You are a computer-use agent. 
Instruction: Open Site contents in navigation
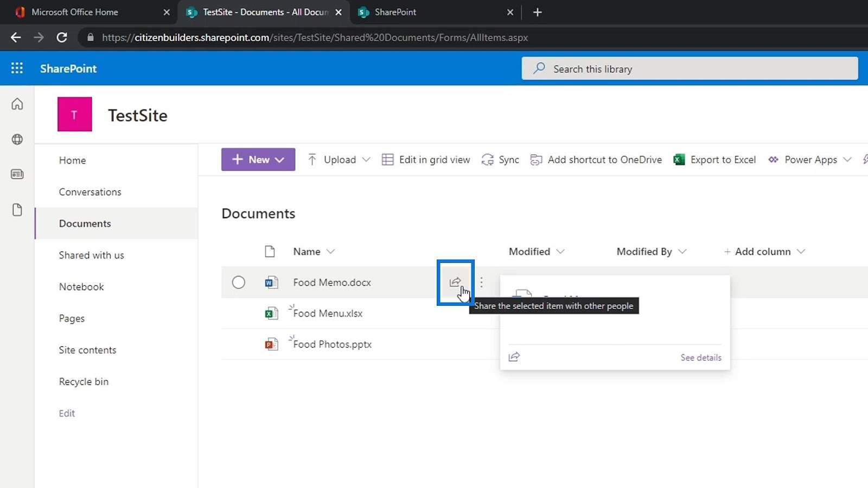click(87, 350)
